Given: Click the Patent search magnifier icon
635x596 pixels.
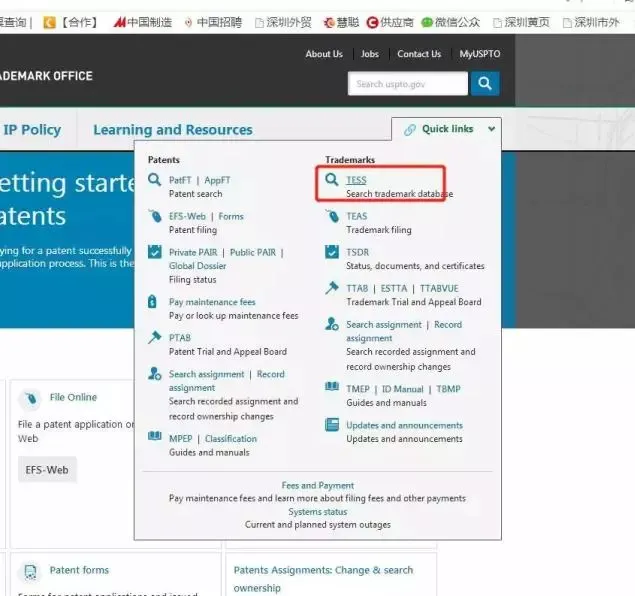Looking at the screenshot, I should click(154, 179).
